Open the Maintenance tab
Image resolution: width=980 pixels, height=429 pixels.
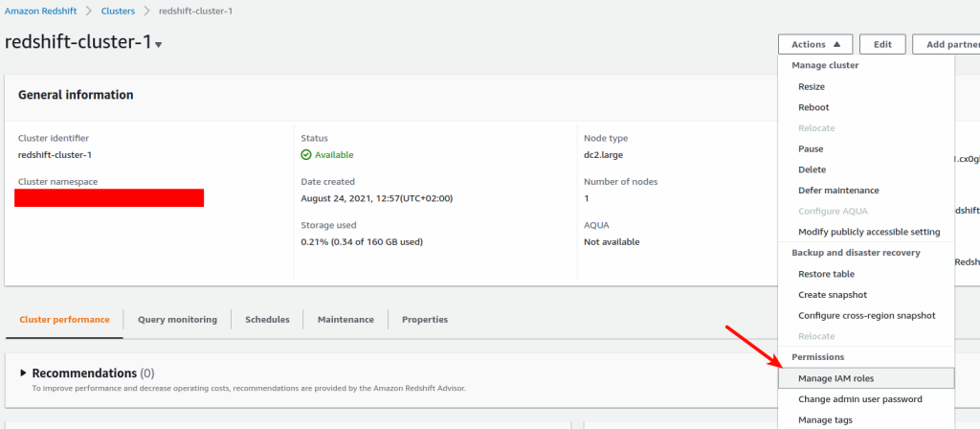[345, 320]
